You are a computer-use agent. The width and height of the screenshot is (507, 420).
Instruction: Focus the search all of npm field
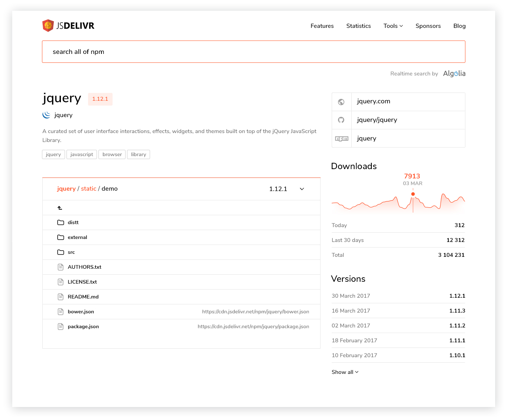253,52
